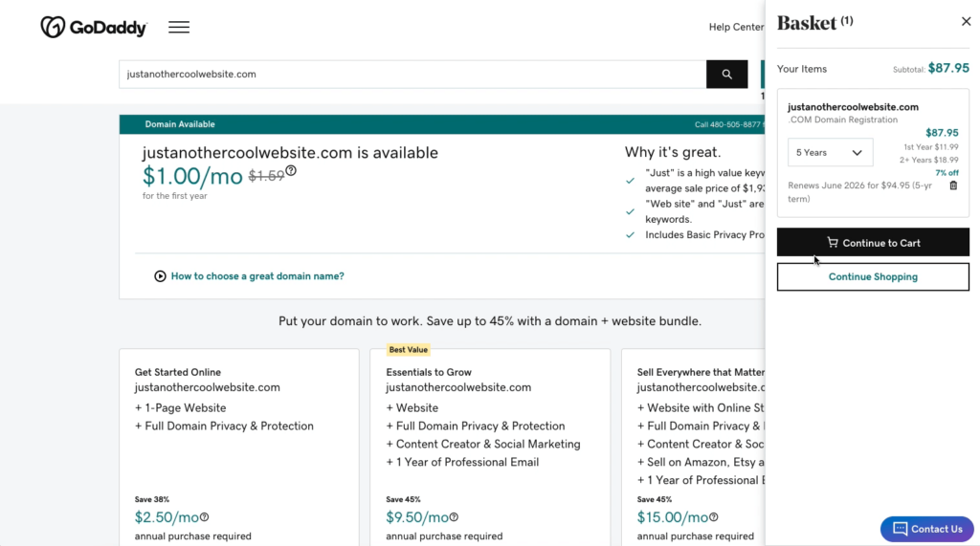Click into the domain search input field
This screenshot has height=546, width=980.
(412, 75)
